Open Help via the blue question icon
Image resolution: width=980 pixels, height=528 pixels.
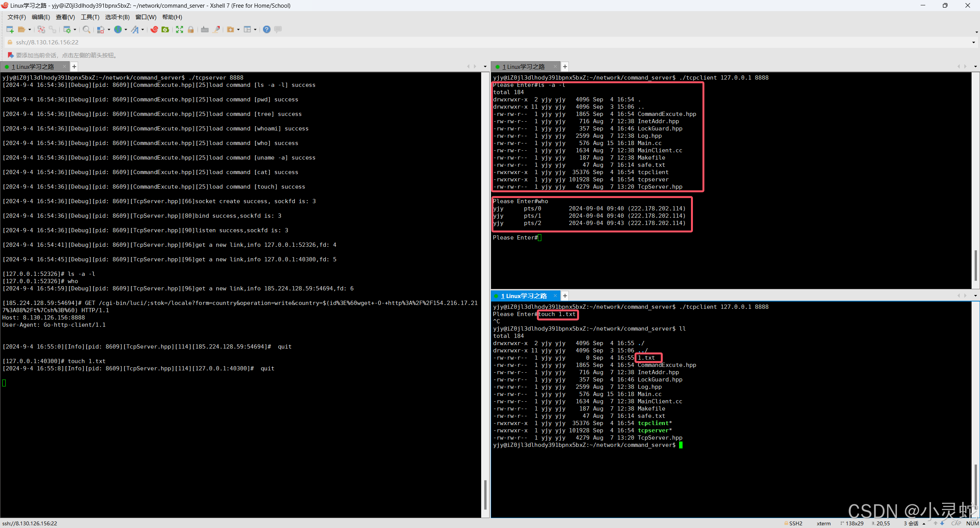coord(267,29)
